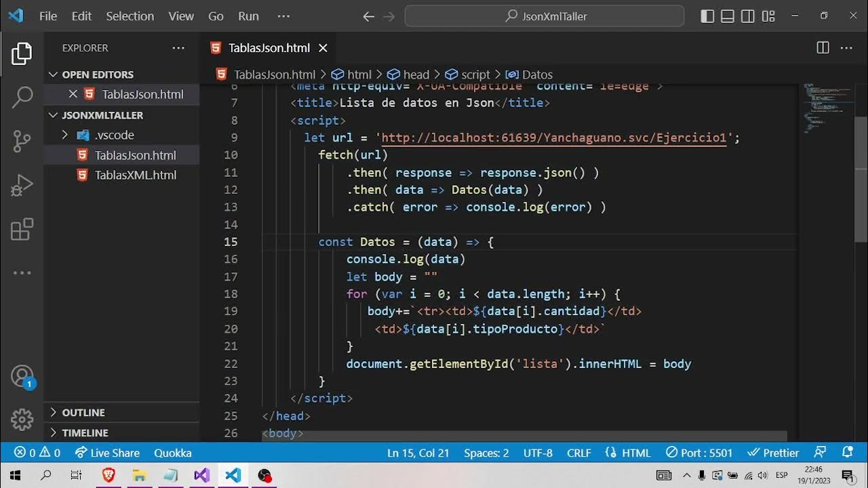Image resolution: width=868 pixels, height=488 pixels.
Task: Open the feedback icon in status bar
Action: pos(821,453)
